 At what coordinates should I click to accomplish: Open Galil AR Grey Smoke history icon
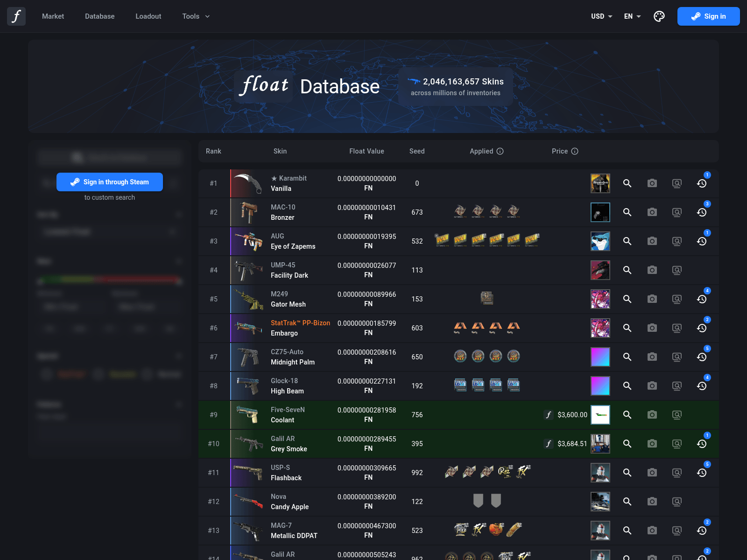pos(702,444)
